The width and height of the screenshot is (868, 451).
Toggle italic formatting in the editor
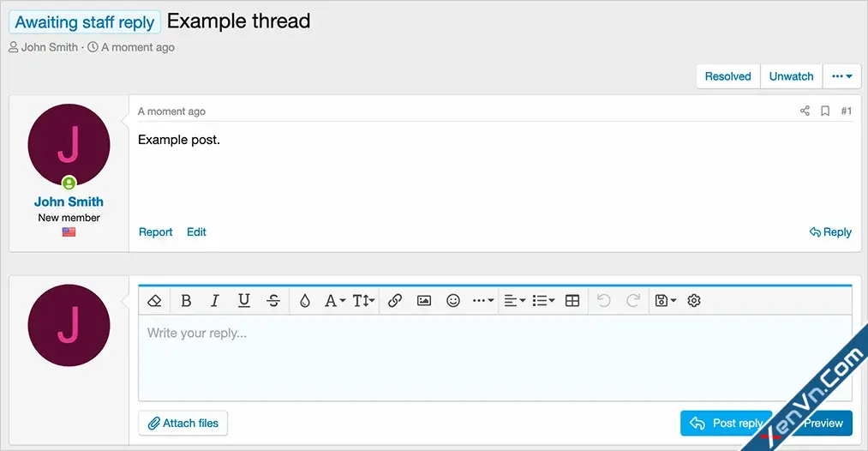coord(215,300)
